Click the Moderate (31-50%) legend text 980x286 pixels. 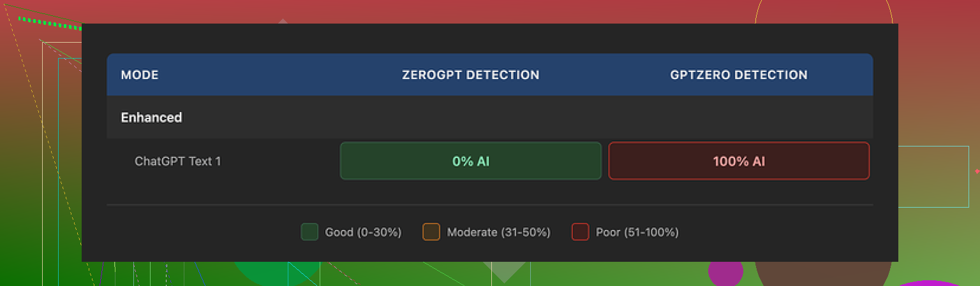tap(498, 232)
